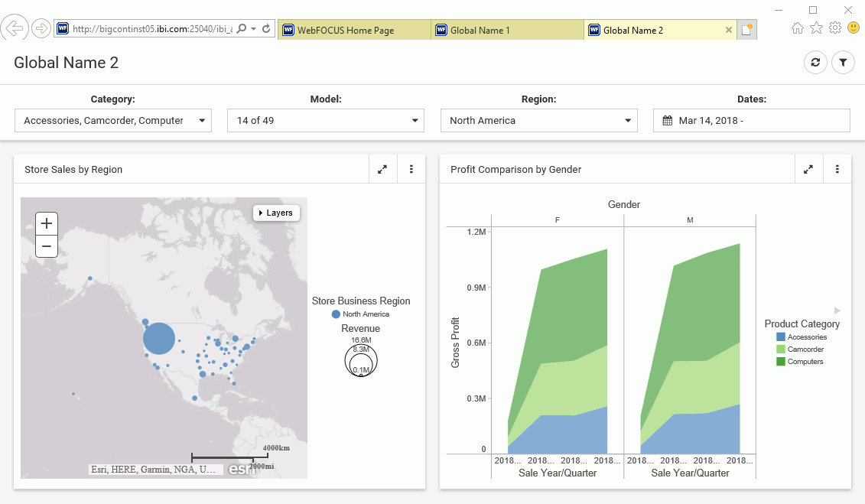This screenshot has width=865, height=504.
Task: Open Profit Comparison by Gender options menu
Action: pyautogui.click(x=837, y=170)
